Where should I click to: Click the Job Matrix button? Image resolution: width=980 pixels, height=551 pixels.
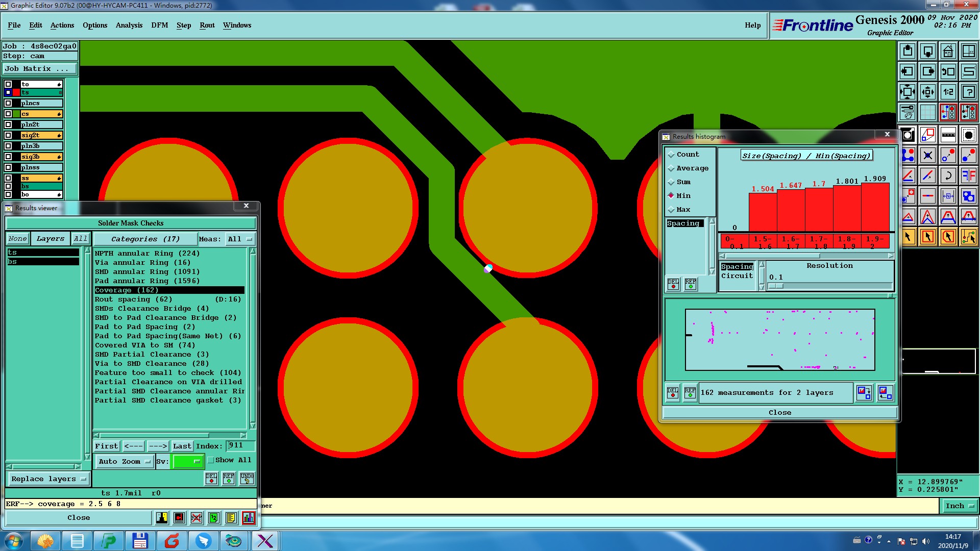coord(40,68)
